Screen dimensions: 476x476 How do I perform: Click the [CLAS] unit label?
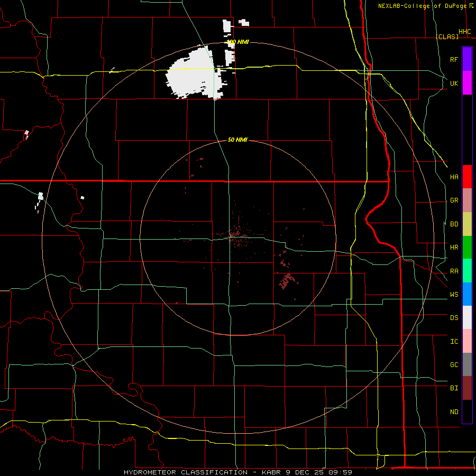coord(447,36)
